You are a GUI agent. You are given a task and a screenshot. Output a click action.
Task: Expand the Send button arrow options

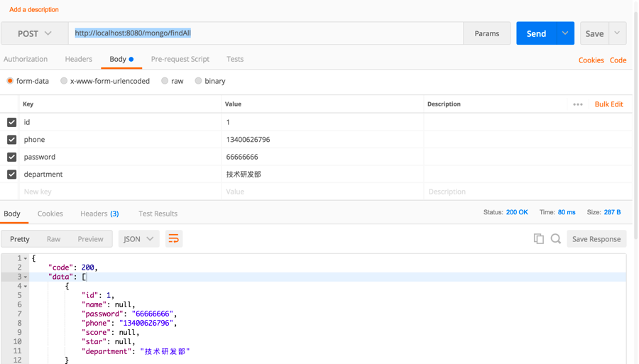point(565,33)
